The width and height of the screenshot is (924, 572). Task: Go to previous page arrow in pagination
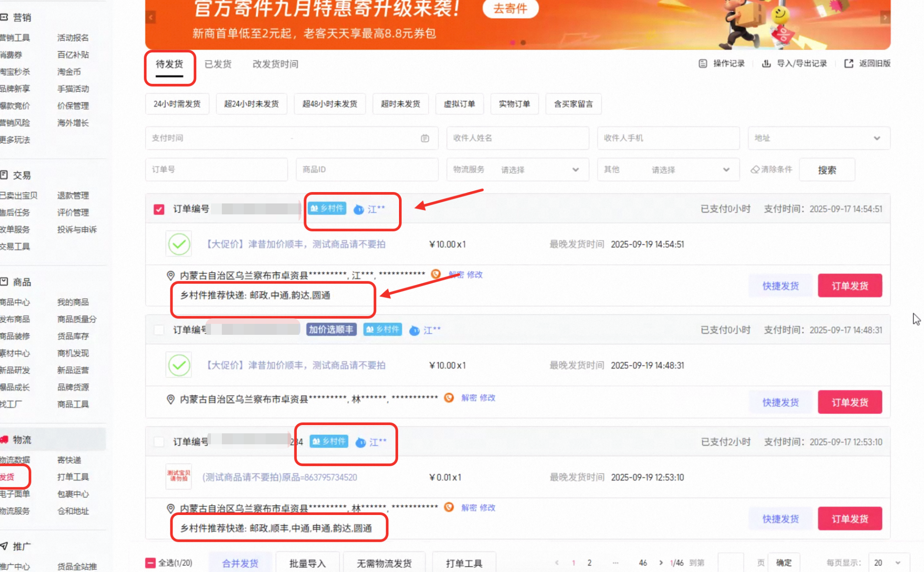point(557,562)
